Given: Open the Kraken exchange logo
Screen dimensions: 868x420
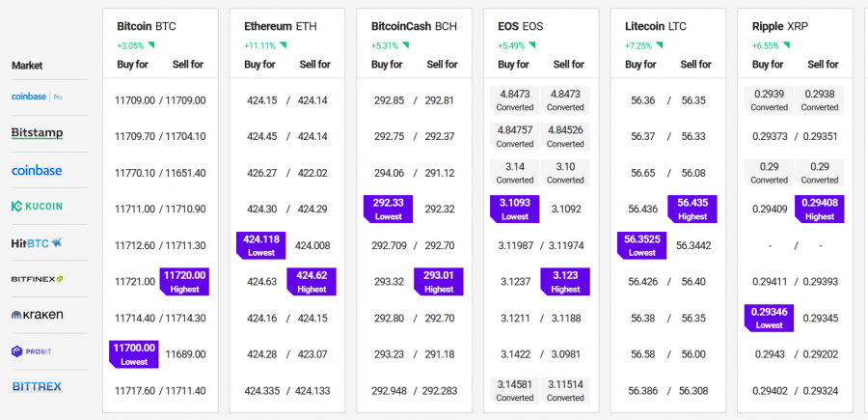Looking at the screenshot, I should (37, 316).
